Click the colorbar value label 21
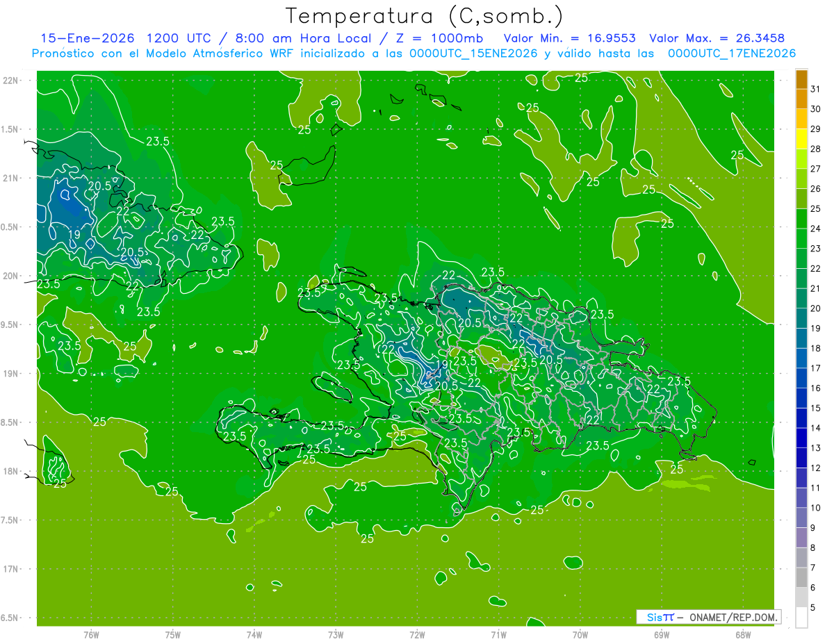This screenshot has width=834, height=644. point(816,288)
